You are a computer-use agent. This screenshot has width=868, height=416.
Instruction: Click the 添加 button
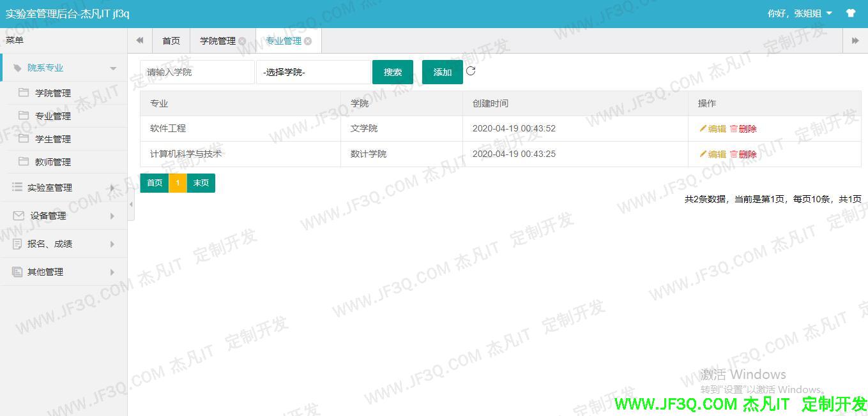click(x=442, y=72)
